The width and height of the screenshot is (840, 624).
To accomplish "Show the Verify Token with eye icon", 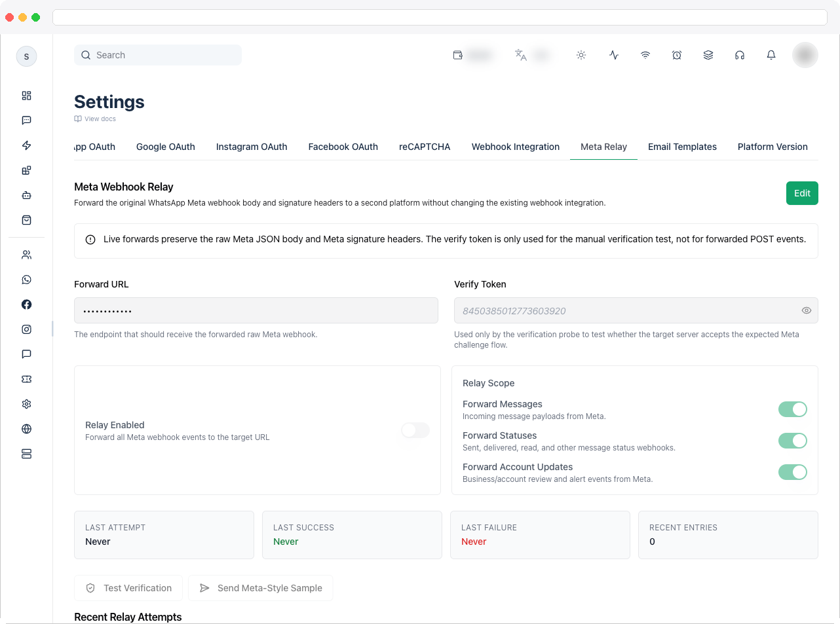I will (x=807, y=310).
